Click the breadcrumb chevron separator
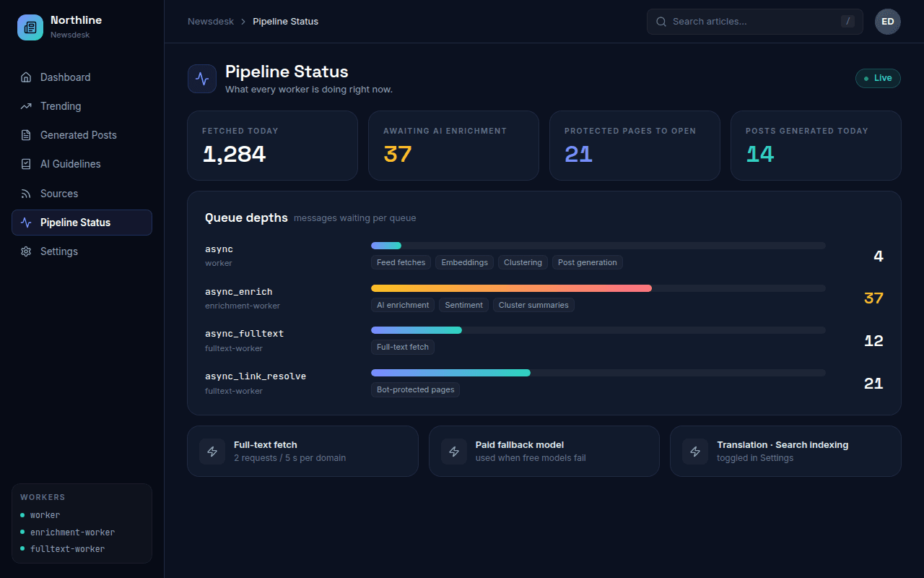 tap(243, 22)
